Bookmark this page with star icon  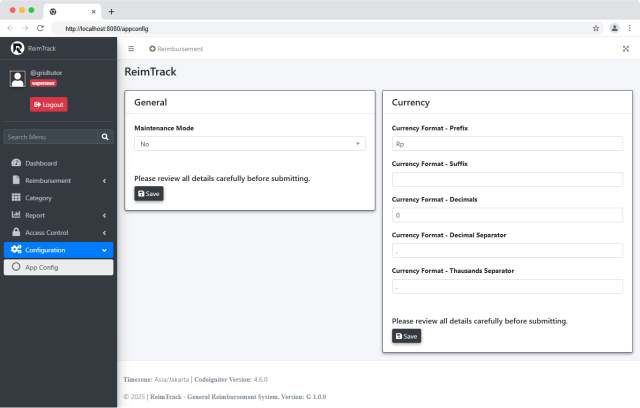(x=596, y=28)
